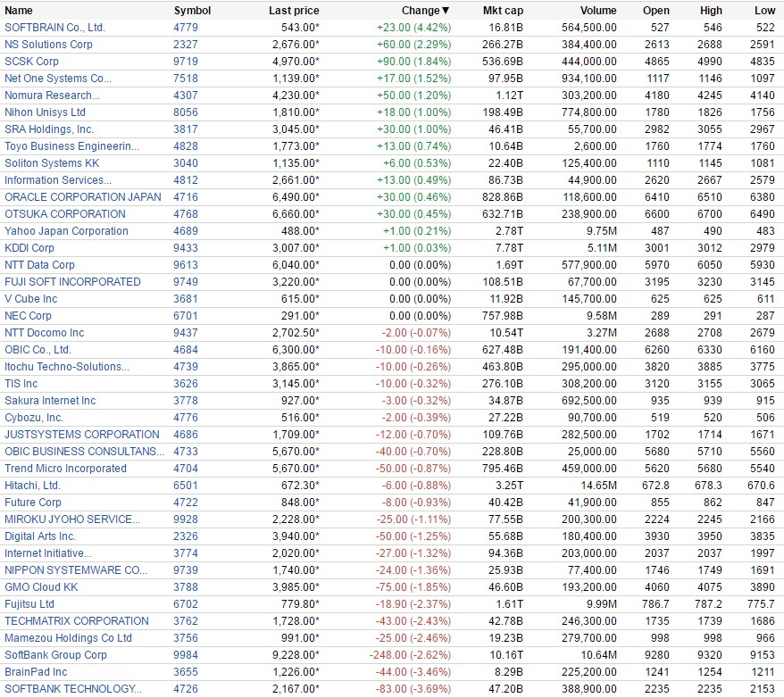Open KDDI Corp link

pos(29,248)
